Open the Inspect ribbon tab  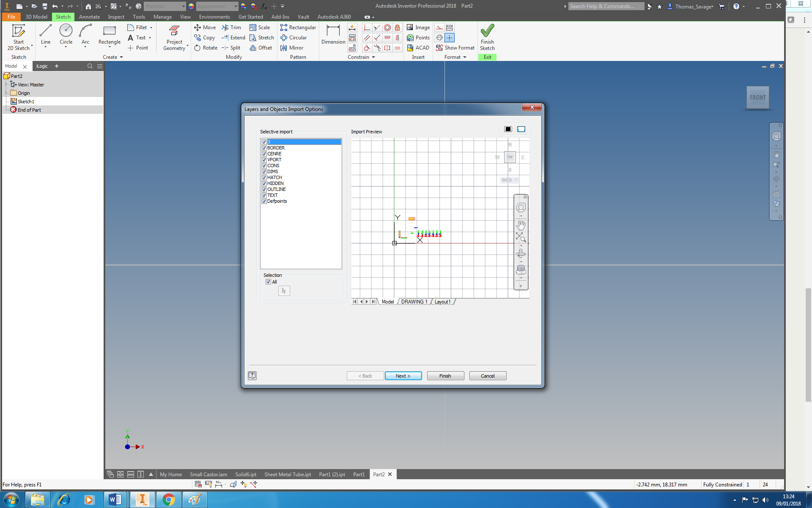point(116,17)
